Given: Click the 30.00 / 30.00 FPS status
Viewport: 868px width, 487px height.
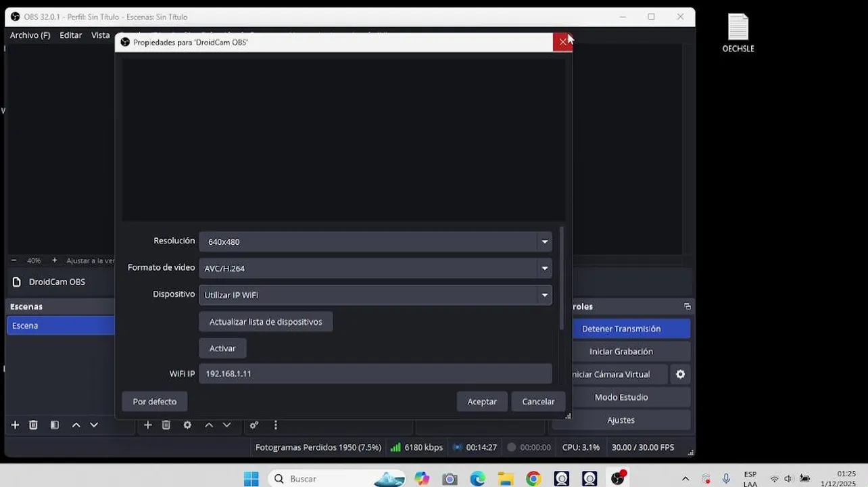Looking at the screenshot, I should 643,447.
